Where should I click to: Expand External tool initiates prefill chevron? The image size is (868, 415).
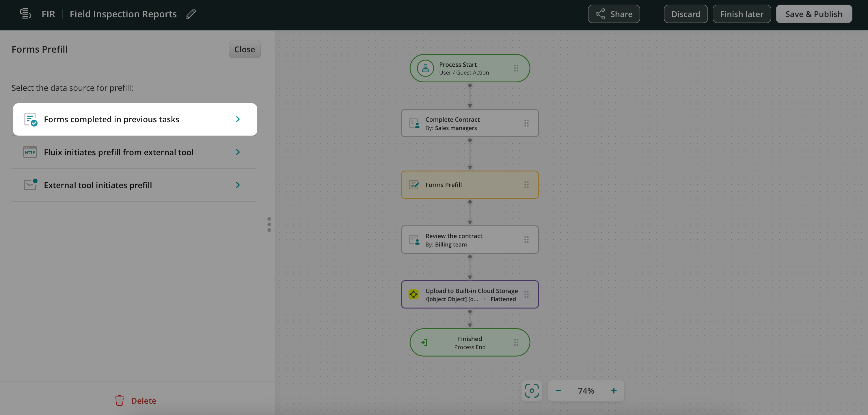point(238,185)
